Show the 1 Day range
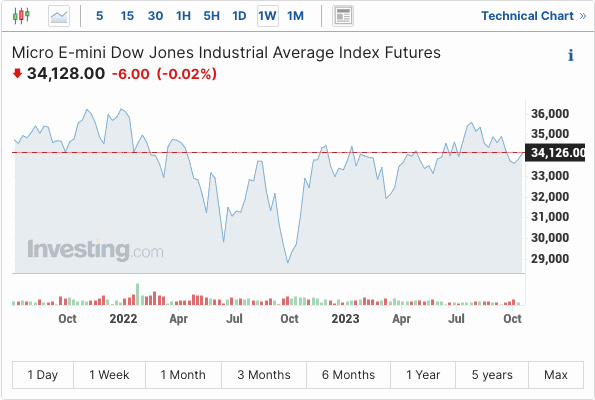The width and height of the screenshot is (595, 400). [43, 375]
